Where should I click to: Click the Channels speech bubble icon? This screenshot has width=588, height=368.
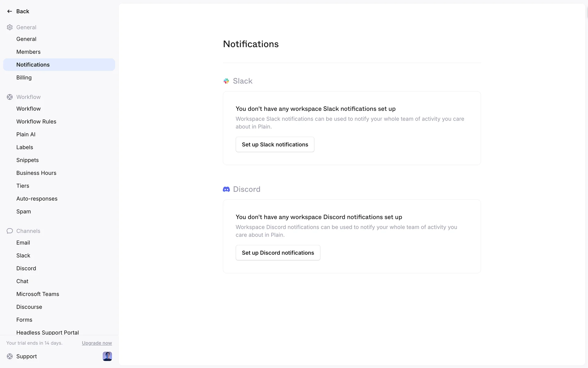pyautogui.click(x=10, y=231)
